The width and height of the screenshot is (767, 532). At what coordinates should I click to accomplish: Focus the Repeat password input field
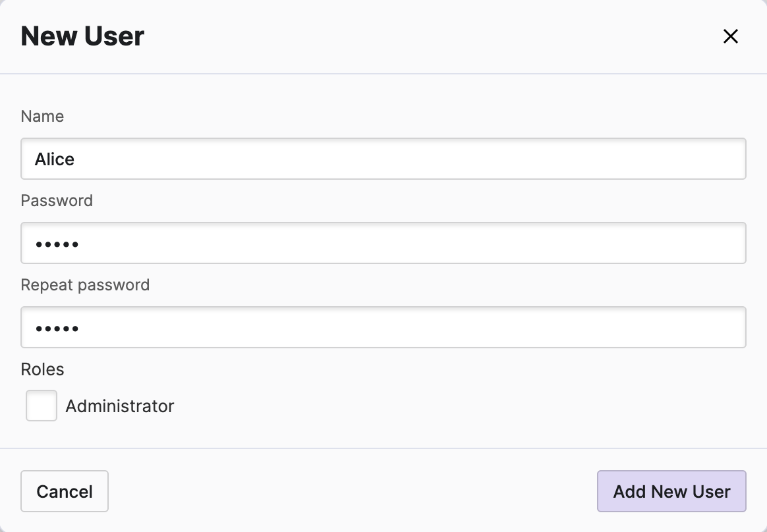point(382,327)
